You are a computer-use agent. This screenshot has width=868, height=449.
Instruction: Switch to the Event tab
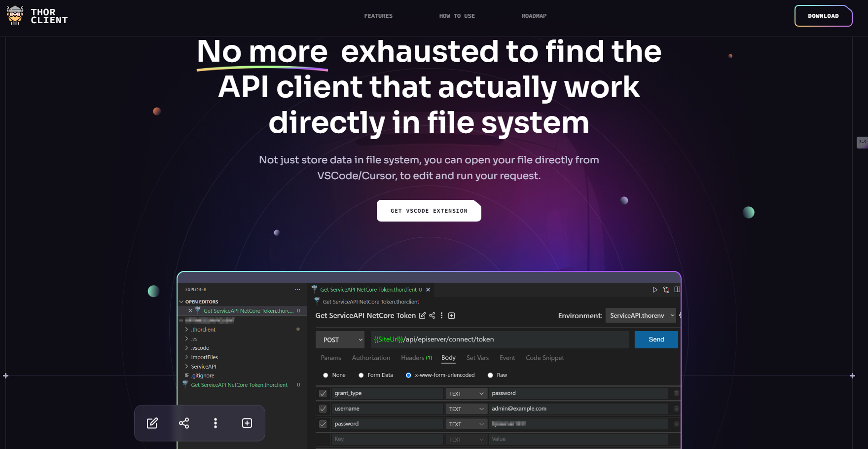507,358
